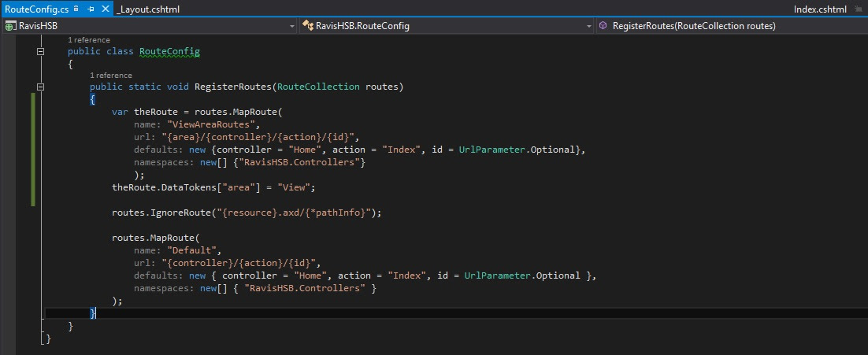Click RouteCollection parameter type in code
The image size is (868, 355).
pyautogui.click(x=319, y=87)
